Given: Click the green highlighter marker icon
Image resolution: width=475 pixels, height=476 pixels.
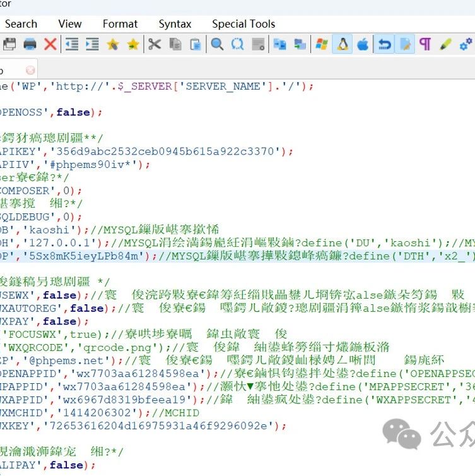Looking at the screenshot, I should (445, 44).
